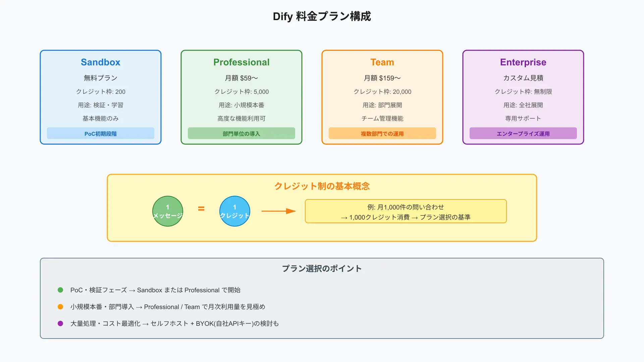This screenshot has height=362, width=644.
Task: Click the purple bullet beside 大量処理・コスト最適化
Action: (60, 323)
